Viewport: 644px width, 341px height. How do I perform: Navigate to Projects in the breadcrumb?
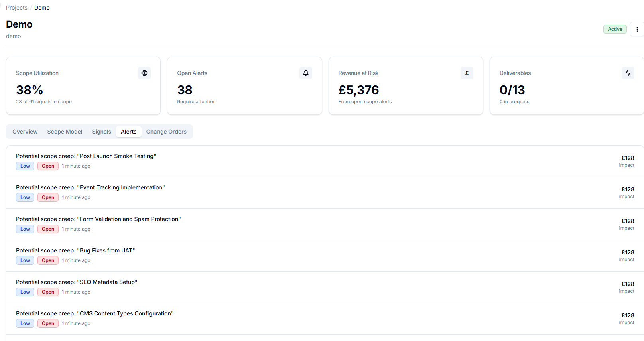17,8
